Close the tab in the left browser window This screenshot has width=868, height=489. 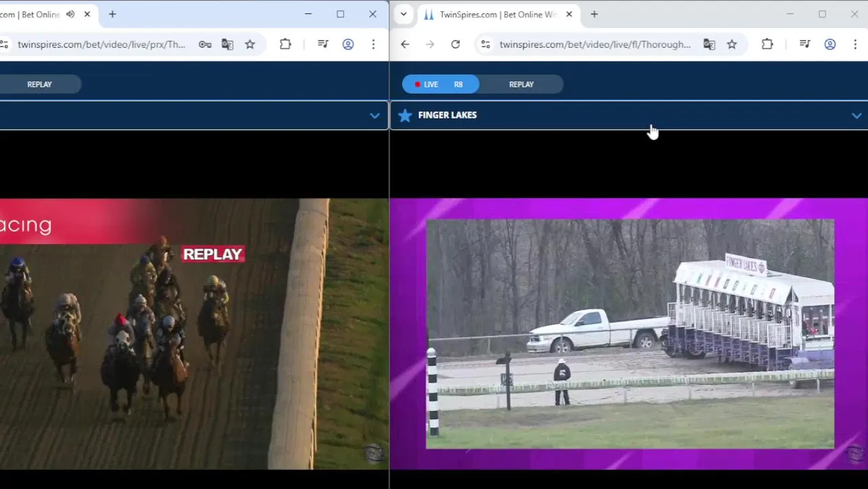[87, 14]
